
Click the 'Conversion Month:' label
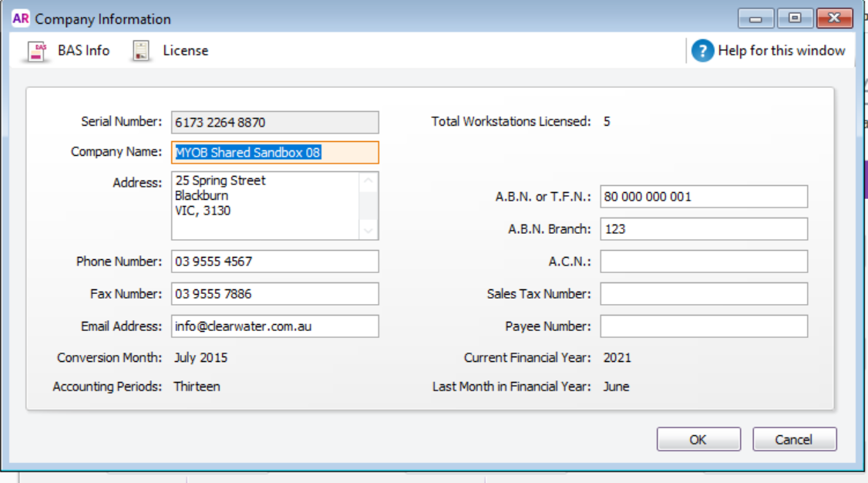(x=109, y=358)
